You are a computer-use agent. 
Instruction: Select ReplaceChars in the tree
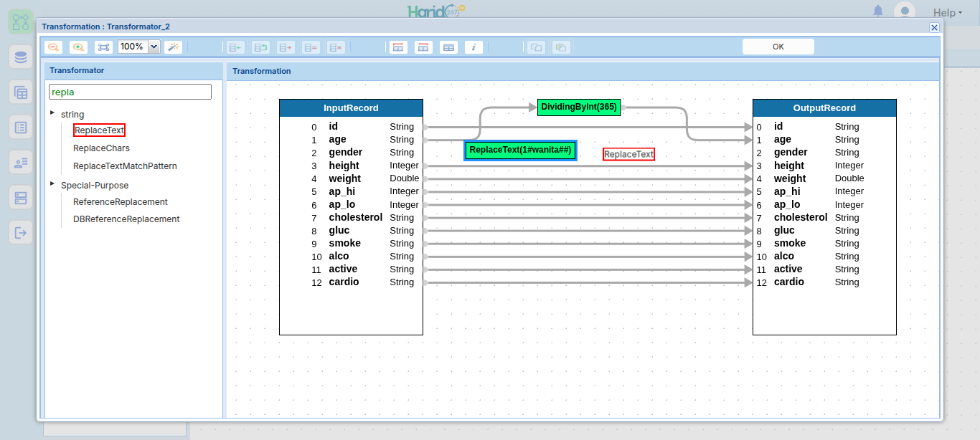[101, 148]
